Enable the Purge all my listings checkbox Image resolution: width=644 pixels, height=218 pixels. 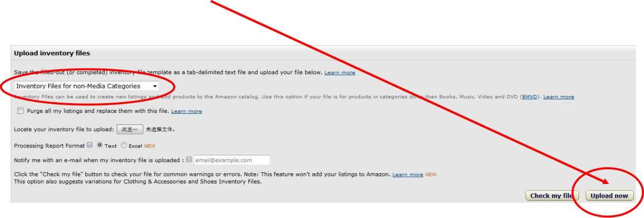(x=20, y=111)
